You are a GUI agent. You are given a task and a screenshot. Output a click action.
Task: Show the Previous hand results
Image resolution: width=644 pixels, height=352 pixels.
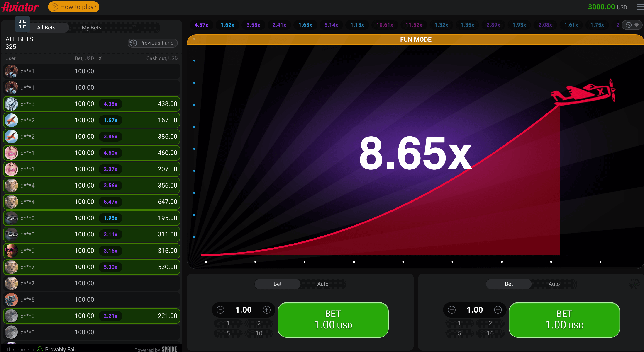(153, 43)
